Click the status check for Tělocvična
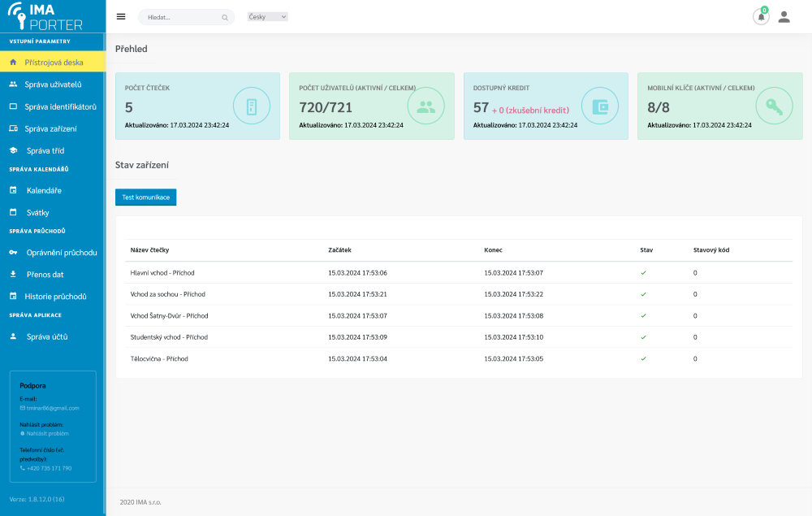Image resolution: width=812 pixels, height=516 pixels. tap(643, 358)
